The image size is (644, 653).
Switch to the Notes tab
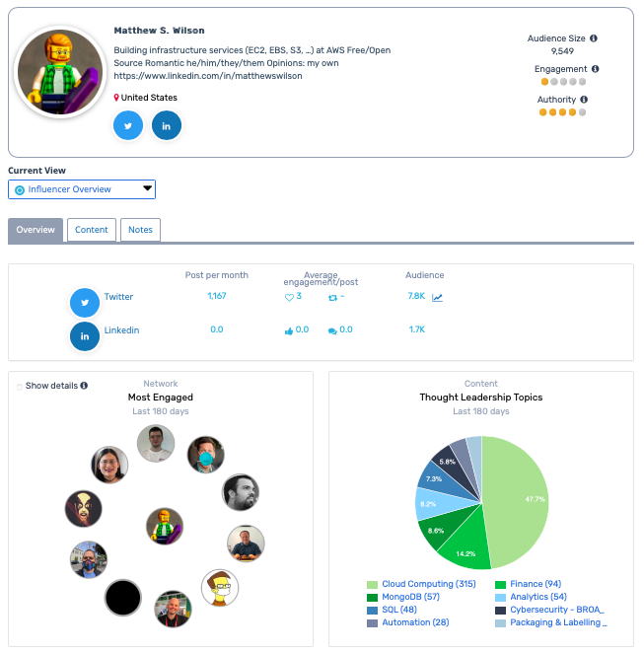[x=140, y=230]
